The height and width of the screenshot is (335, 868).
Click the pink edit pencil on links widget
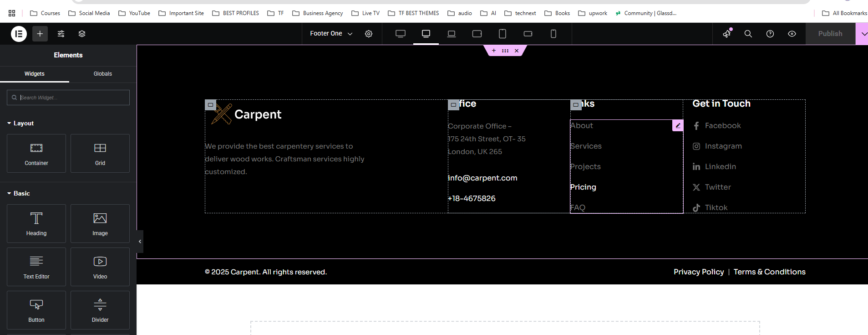[x=678, y=126]
